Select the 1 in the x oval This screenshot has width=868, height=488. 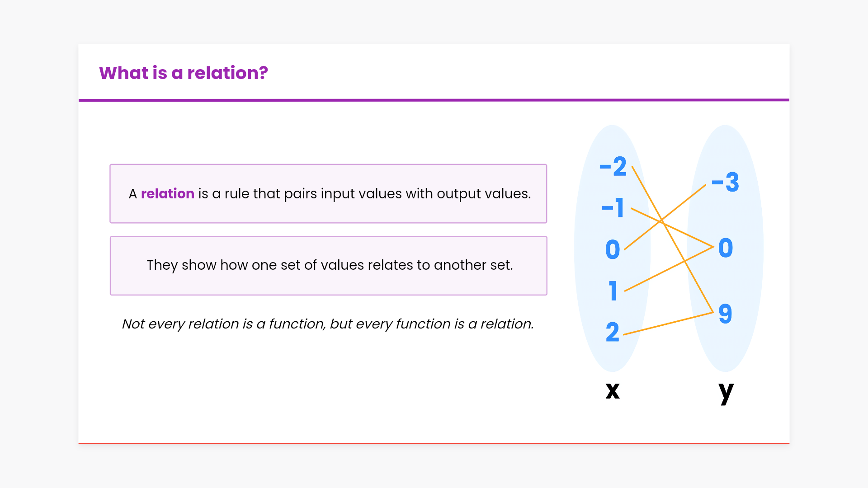(613, 291)
